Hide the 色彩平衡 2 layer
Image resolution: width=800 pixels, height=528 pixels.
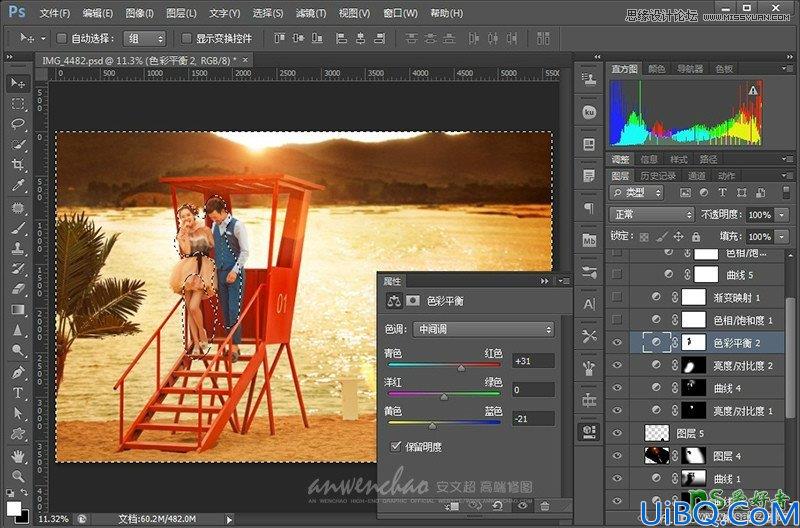(617, 343)
